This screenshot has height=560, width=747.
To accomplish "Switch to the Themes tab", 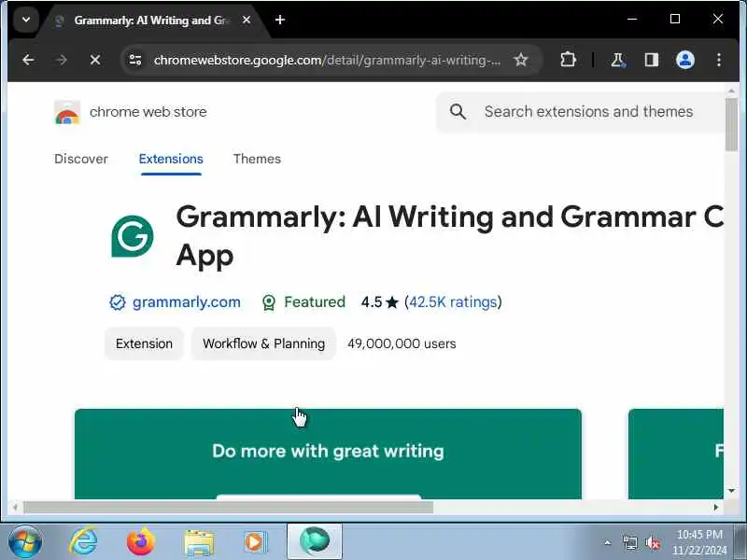I will click(258, 159).
